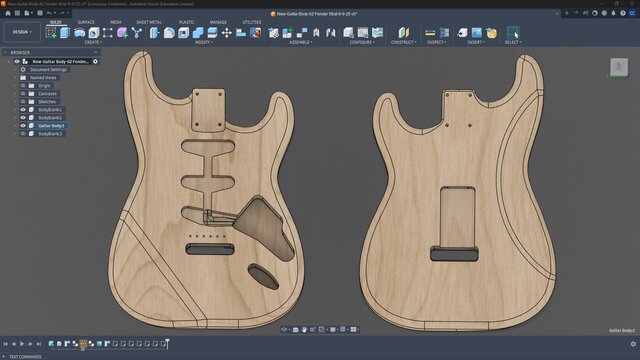Image resolution: width=640 pixels, height=360 pixels.
Task: Open the Construct dropdown menu
Action: coord(404,42)
